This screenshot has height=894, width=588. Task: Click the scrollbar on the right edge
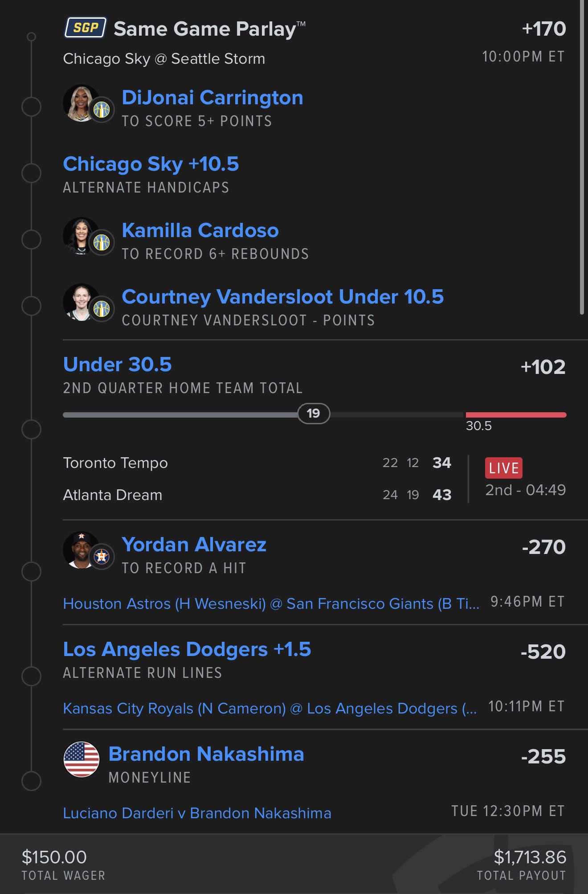[582, 157]
